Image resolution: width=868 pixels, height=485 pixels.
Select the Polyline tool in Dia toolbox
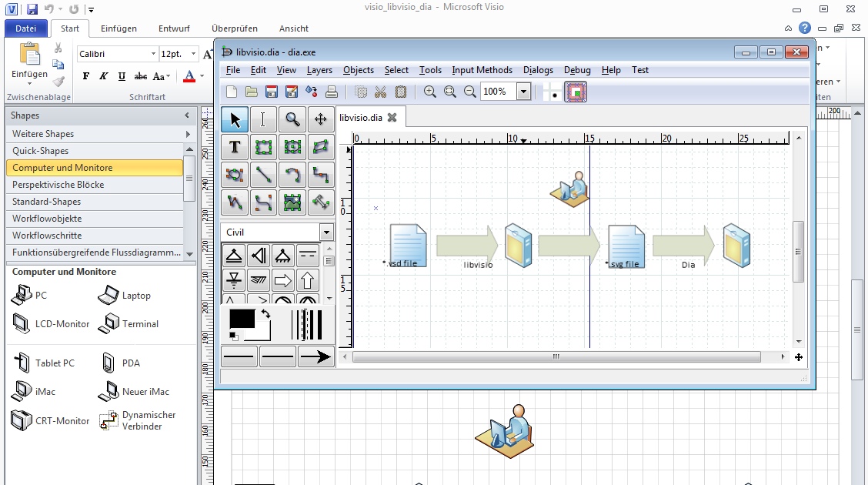click(235, 202)
